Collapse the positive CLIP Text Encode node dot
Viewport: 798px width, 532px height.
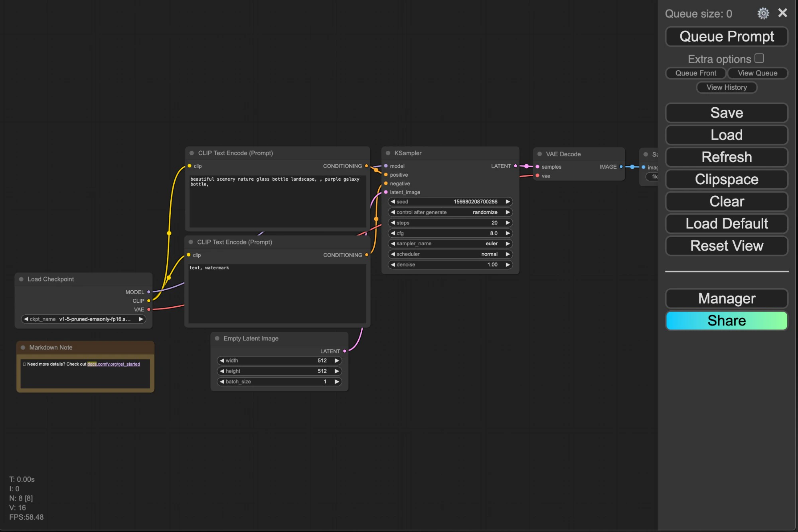coord(191,153)
